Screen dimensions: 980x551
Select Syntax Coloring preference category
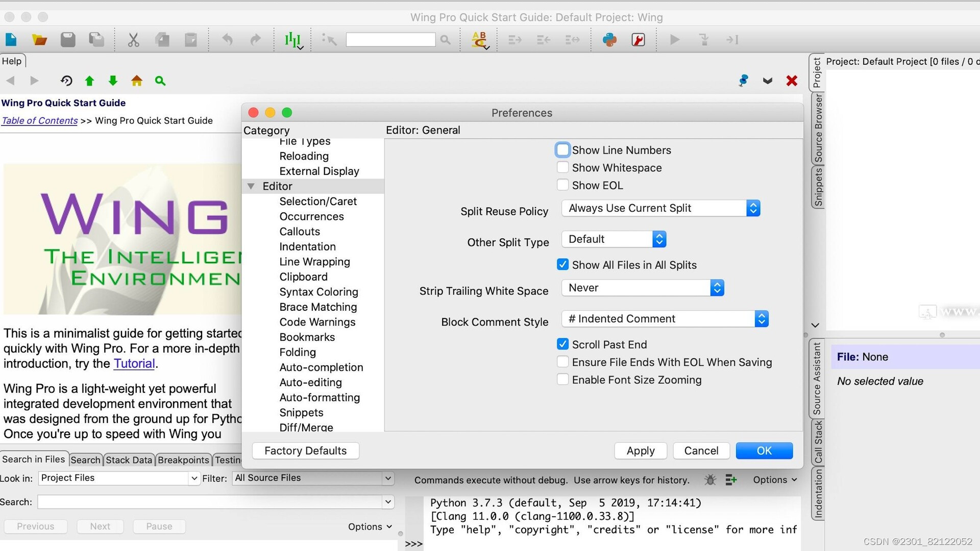[318, 292]
